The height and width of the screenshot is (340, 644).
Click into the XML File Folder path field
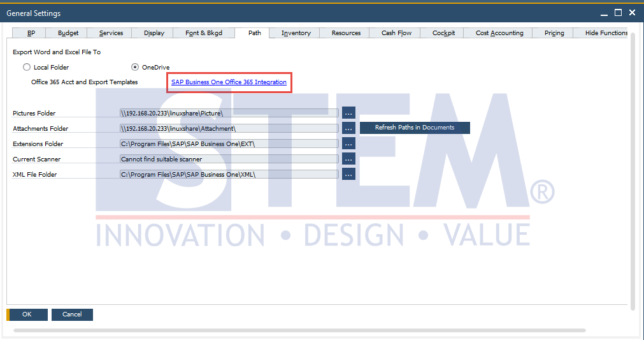229,174
